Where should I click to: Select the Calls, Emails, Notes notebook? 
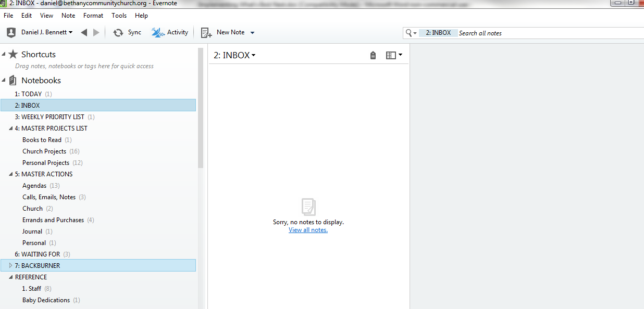pyautogui.click(x=98, y=197)
